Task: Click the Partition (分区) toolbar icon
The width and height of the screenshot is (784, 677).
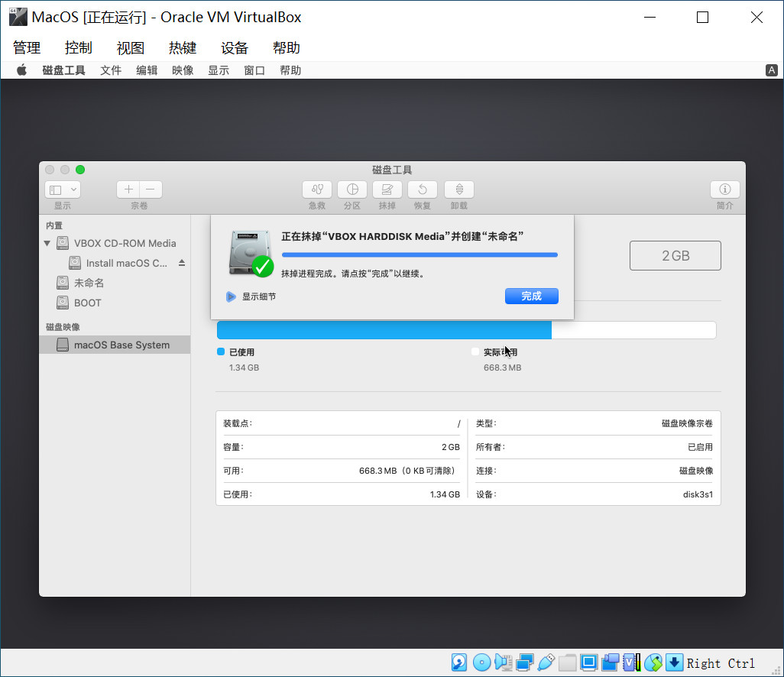Action: [x=352, y=189]
